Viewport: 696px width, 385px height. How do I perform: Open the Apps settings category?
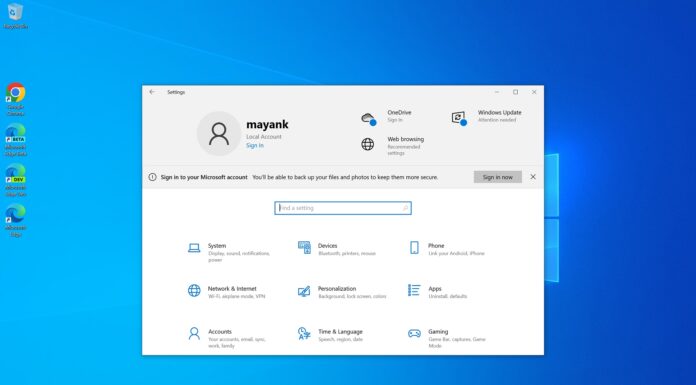click(x=439, y=292)
